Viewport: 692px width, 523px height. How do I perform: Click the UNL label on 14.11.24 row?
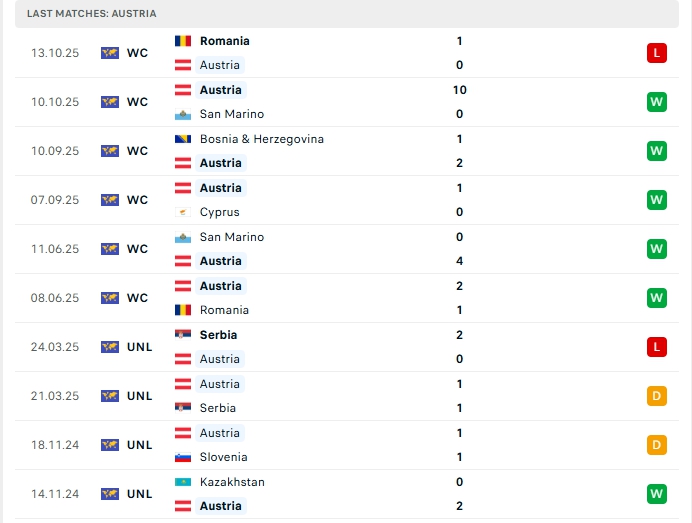[x=139, y=494]
